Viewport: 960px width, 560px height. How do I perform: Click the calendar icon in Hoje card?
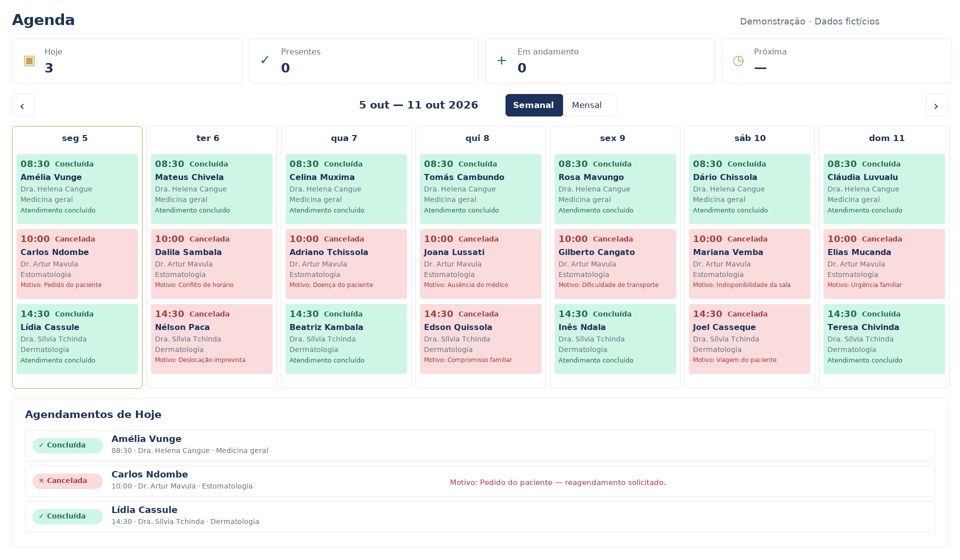pyautogui.click(x=29, y=61)
